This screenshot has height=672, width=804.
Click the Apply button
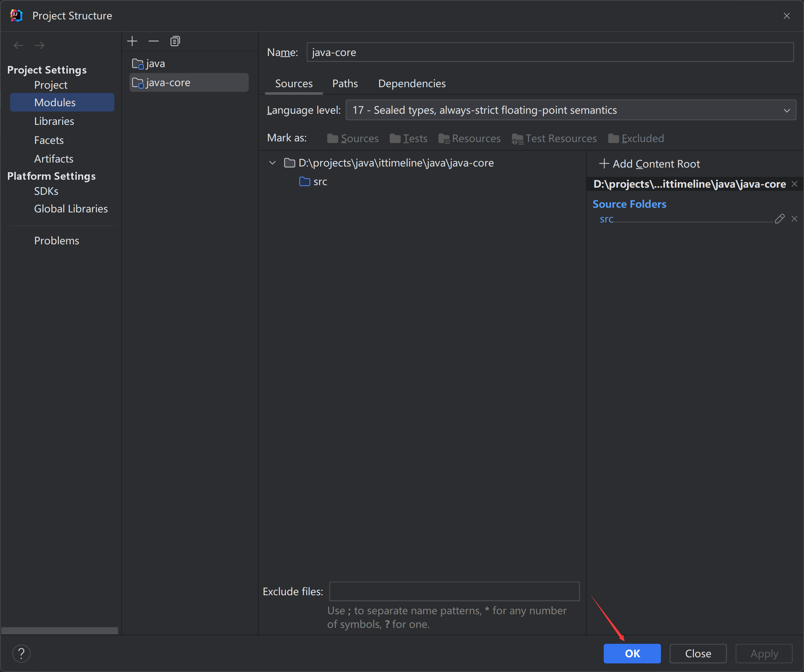click(764, 654)
